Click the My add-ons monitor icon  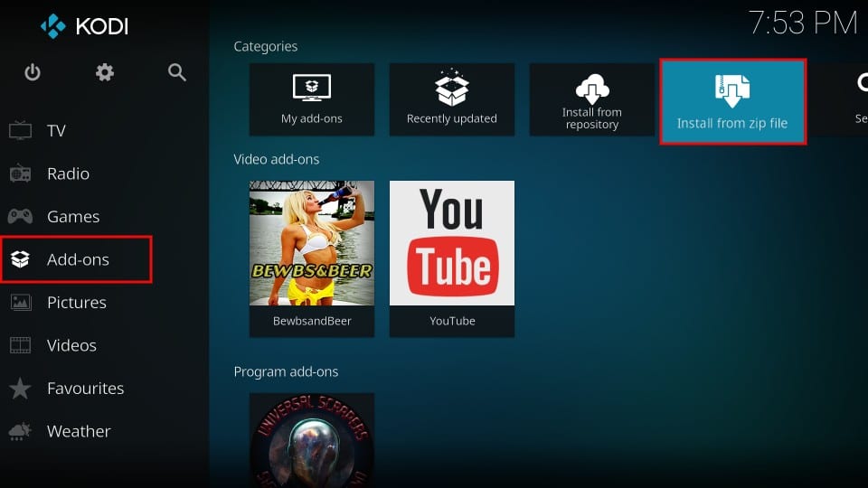coord(312,88)
